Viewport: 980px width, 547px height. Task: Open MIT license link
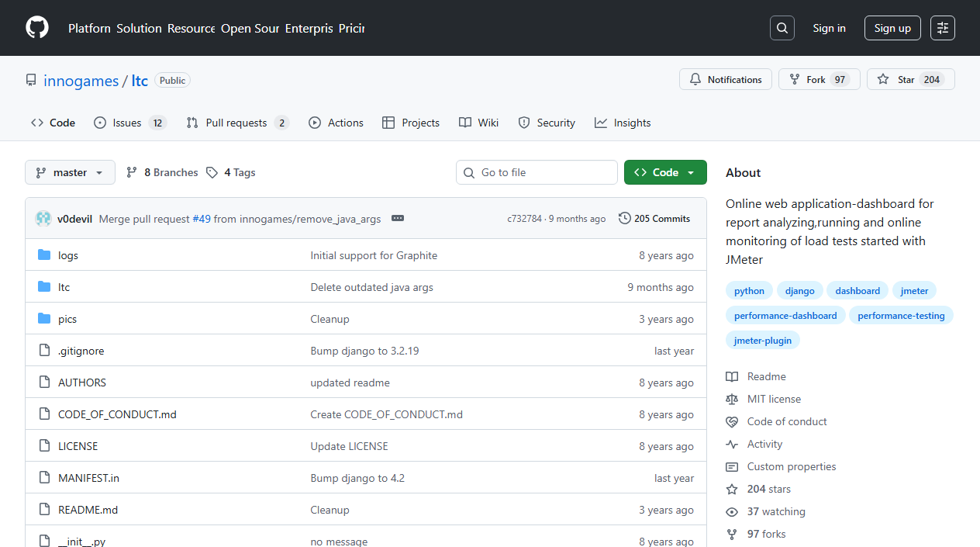pos(764,399)
